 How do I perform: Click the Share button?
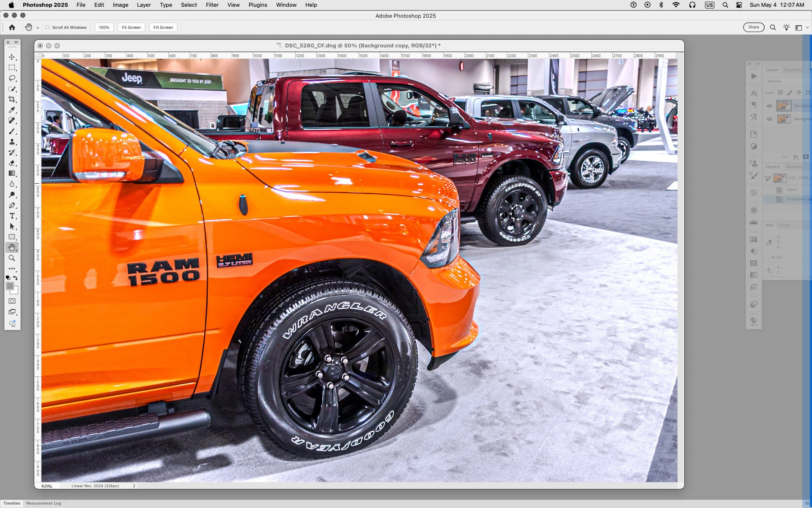click(x=753, y=27)
